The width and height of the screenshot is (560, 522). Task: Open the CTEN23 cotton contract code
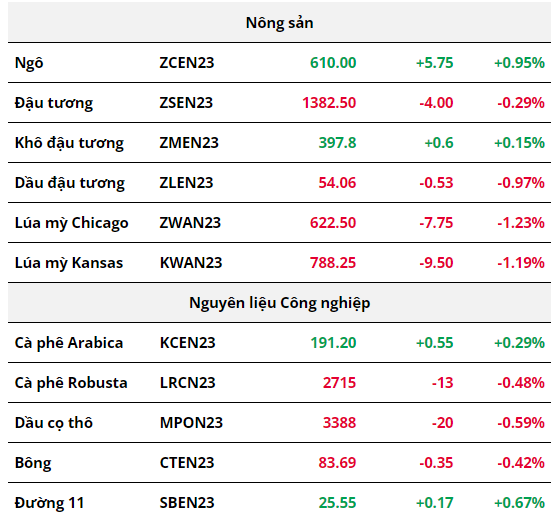point(186,463)
